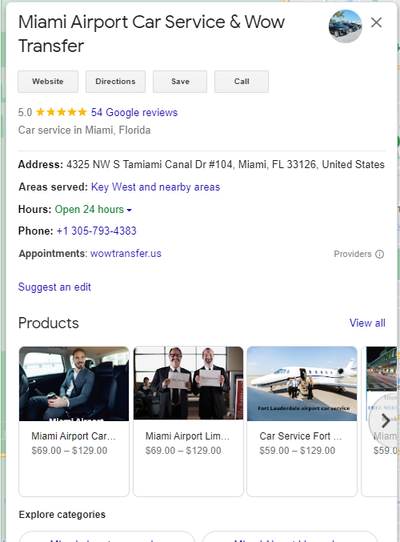Open the Miami Airport Car product card
This screenshot has height=542, width=400.
pos(74,421)
